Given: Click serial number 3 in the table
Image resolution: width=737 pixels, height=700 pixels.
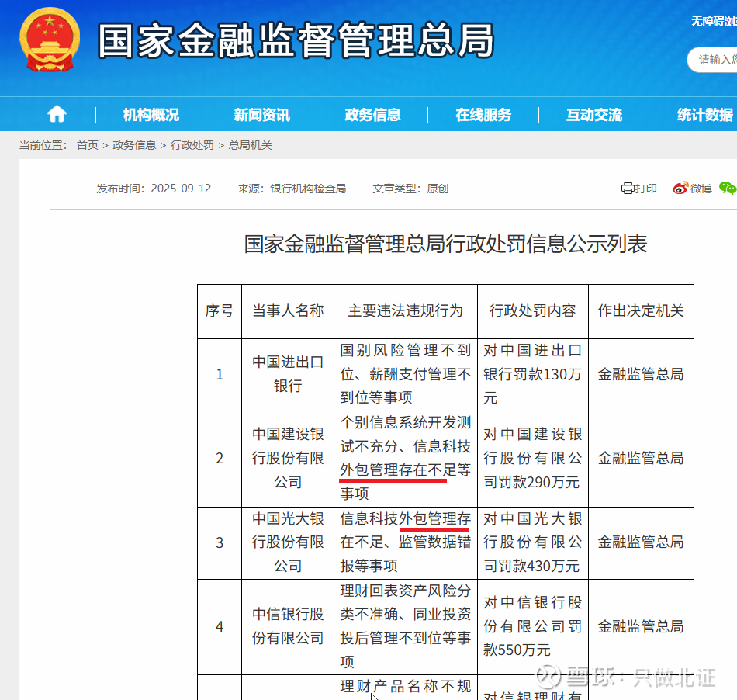Looking at the screenshot, I should [x=220, y=542].
